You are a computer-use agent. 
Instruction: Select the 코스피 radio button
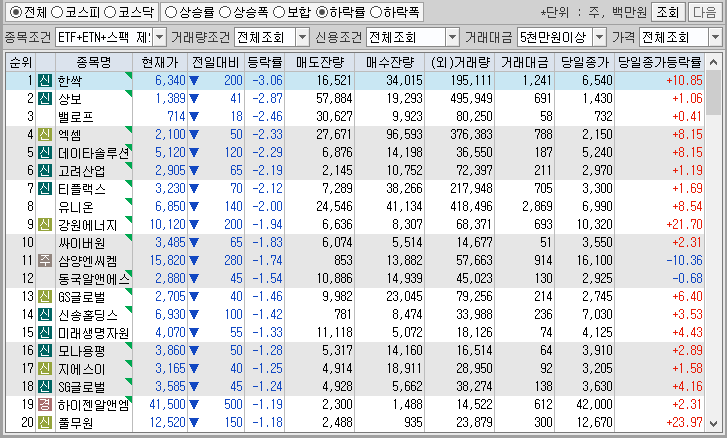pos(56,13)
